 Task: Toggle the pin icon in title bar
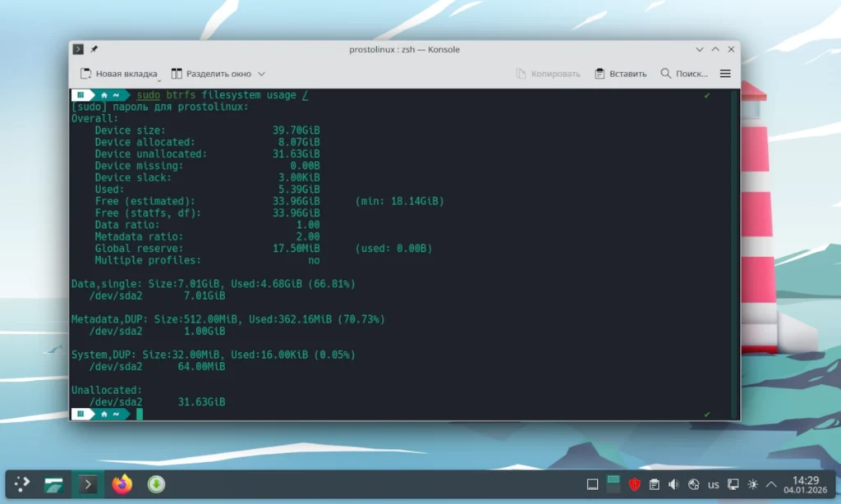tap(94, 49)
